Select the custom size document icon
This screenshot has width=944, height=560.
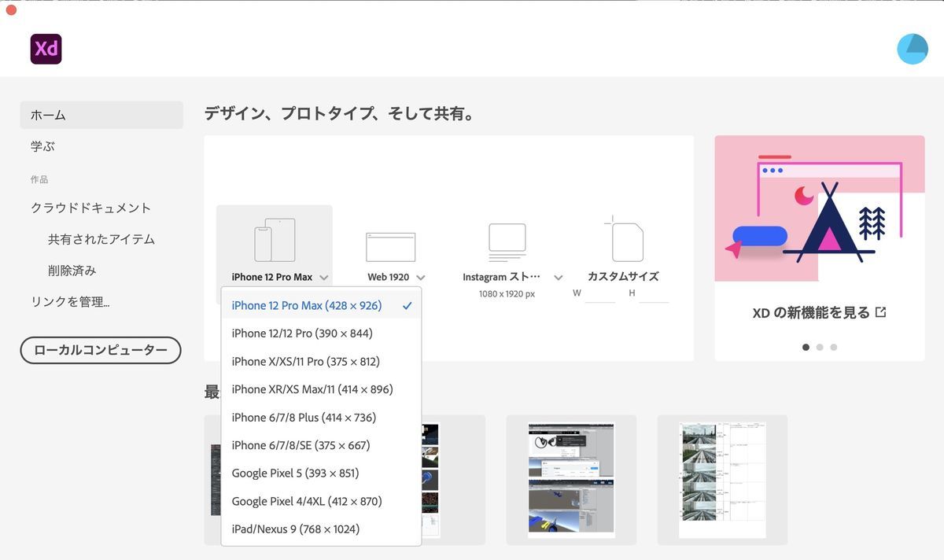click(x=624, y=239)
